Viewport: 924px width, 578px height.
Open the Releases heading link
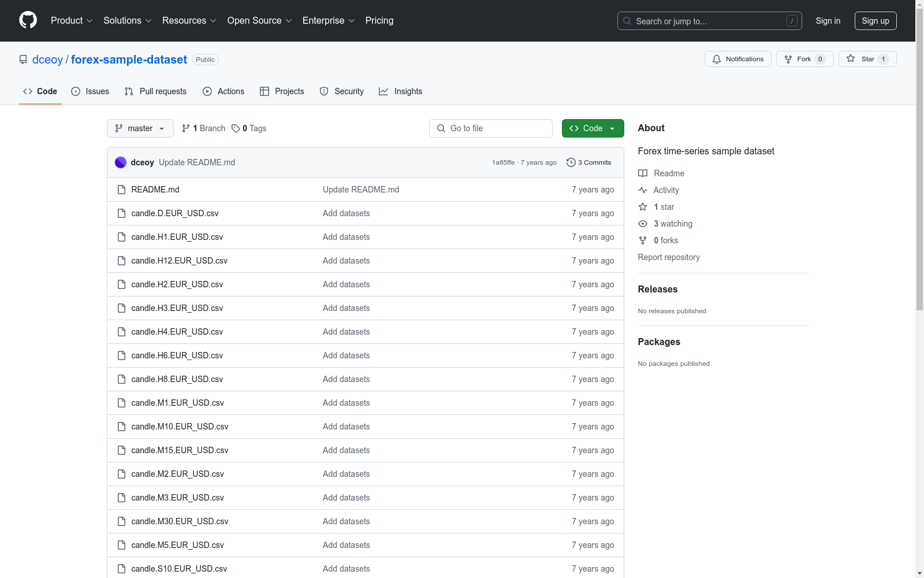coord(658,289)
